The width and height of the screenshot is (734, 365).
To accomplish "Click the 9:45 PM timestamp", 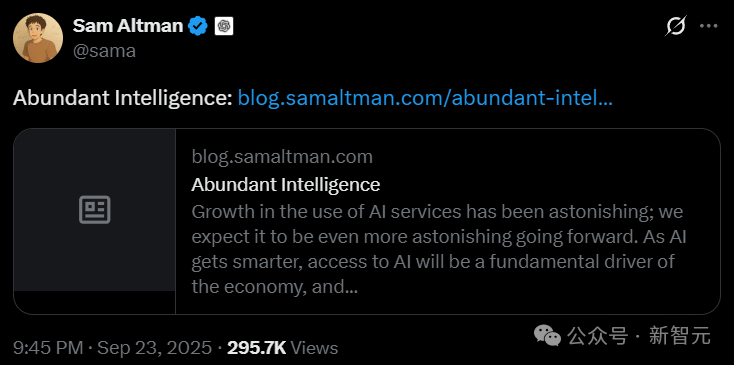I will pos(48,348).
